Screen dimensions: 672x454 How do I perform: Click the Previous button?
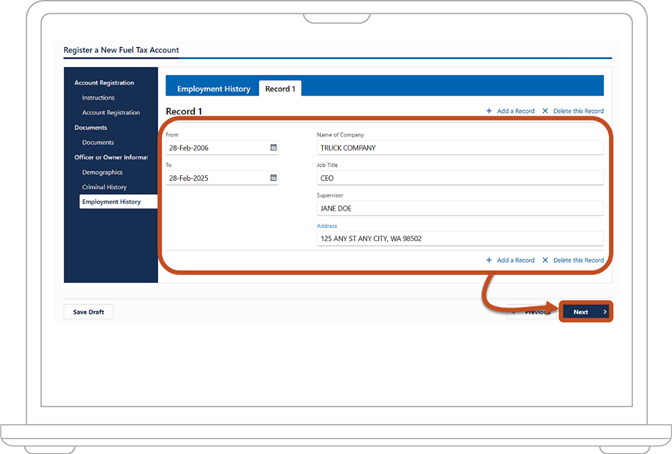point(531,312)
